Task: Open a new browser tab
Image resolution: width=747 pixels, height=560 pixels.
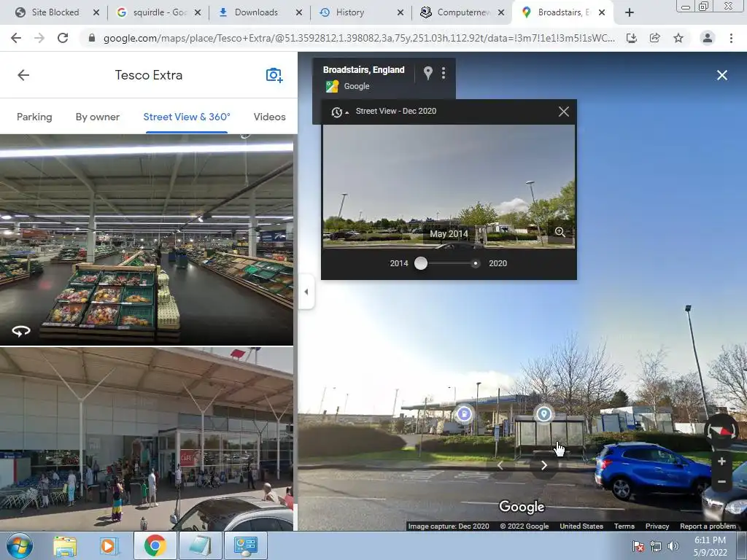Action: 630,12
